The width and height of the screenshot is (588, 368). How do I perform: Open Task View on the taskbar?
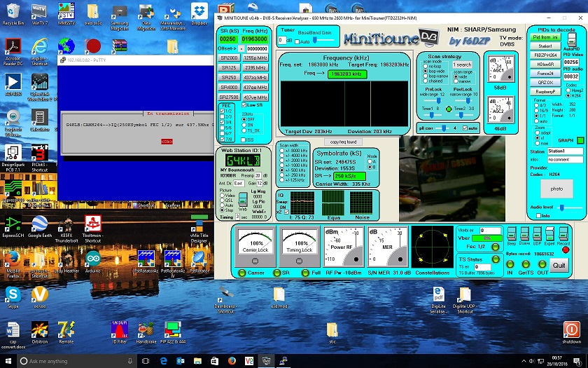point(146,361)
